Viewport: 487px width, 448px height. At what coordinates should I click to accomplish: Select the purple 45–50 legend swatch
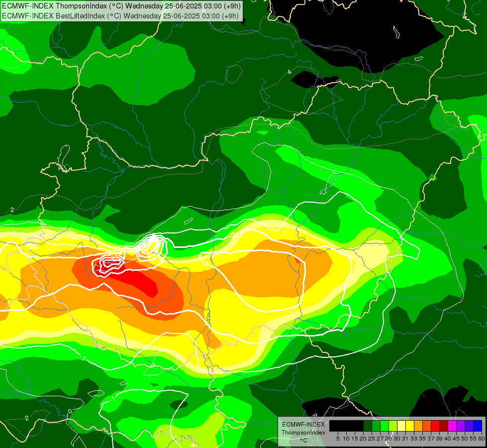(x=461, y=426)
